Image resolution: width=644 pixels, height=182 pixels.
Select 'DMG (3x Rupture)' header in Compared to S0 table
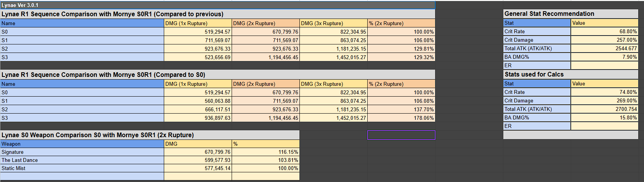click(x=333, y=84)
